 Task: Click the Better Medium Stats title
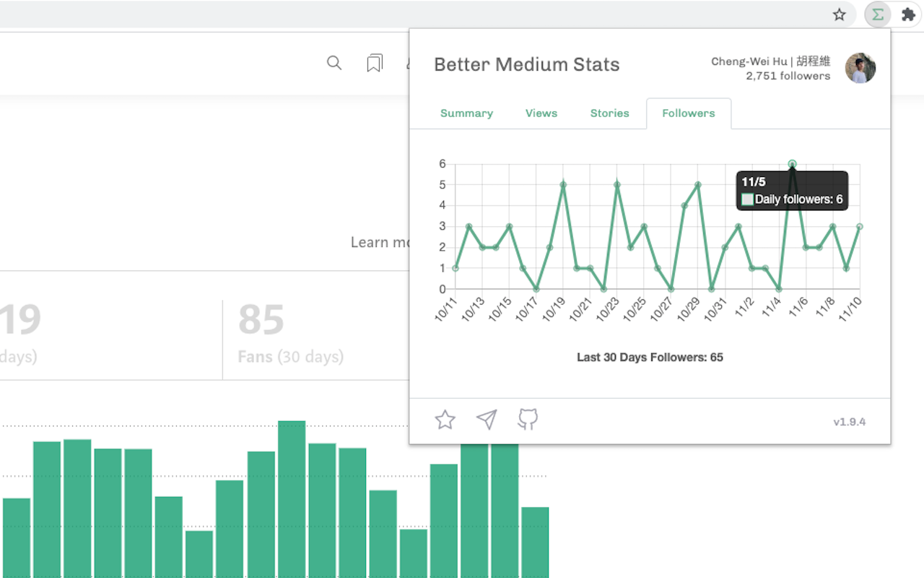527,64
